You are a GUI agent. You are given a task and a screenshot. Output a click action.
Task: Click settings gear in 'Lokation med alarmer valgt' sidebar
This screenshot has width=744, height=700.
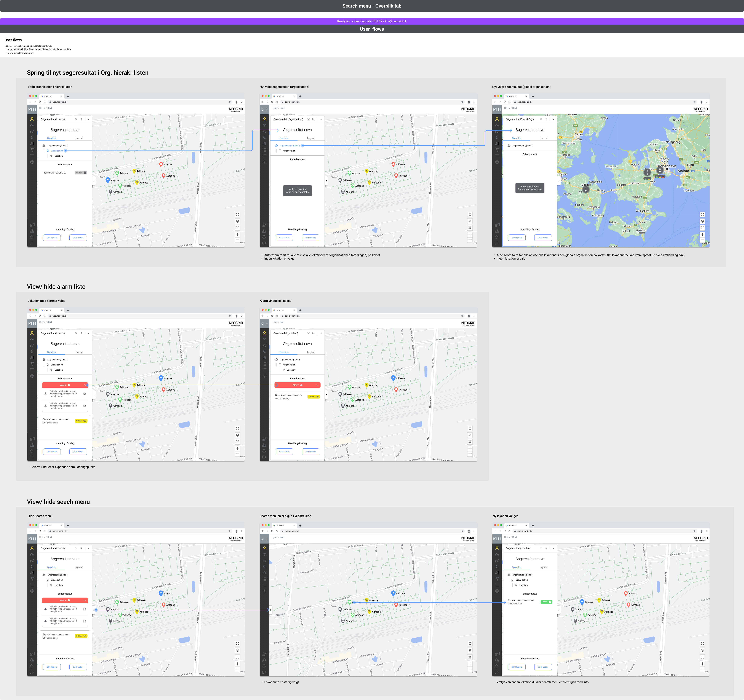(x=32, y=376)
